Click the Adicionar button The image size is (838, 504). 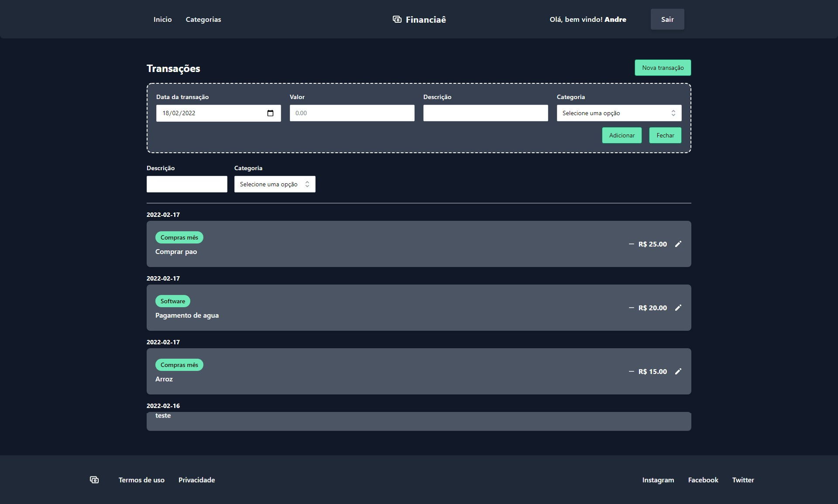622,135
